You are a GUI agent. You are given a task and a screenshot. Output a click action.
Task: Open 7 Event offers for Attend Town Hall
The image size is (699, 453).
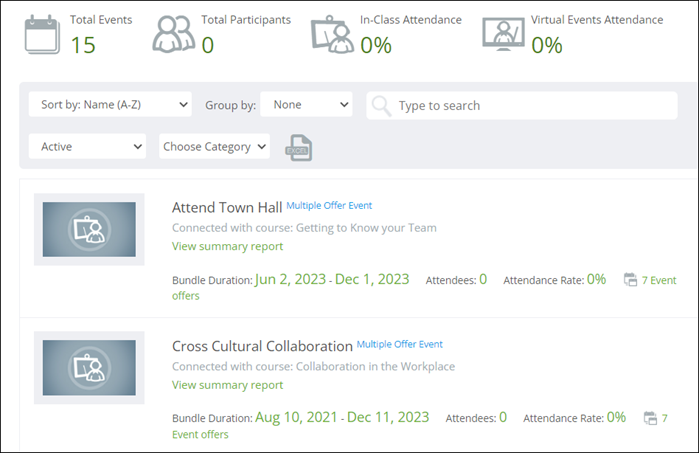click(x=659, y=280)
